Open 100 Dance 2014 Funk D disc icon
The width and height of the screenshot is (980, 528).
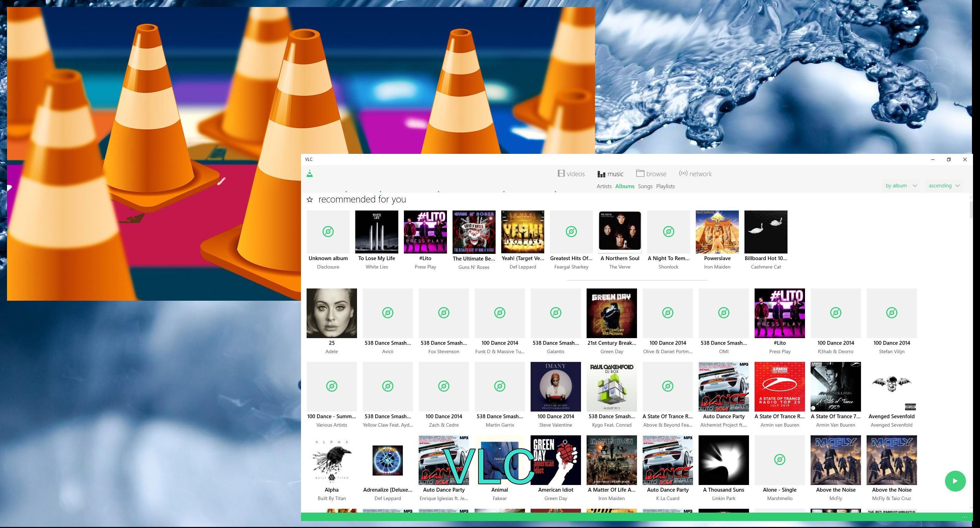[499, 313]
